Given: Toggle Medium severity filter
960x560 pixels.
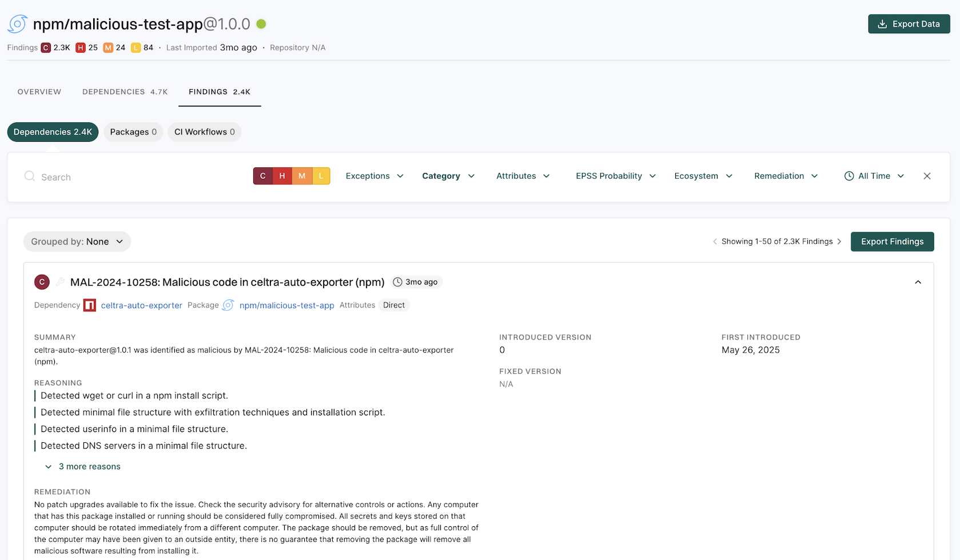Looking at the screenshot, I should [x=302, y=176].
